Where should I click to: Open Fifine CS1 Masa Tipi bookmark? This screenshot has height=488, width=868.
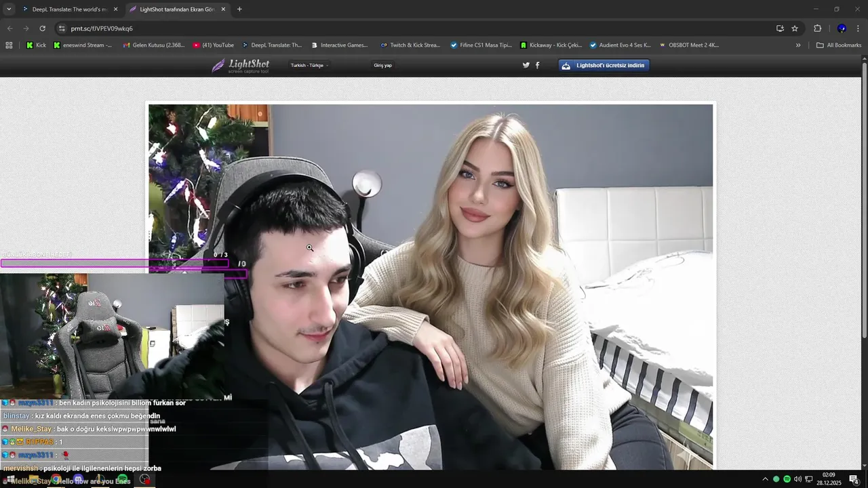481,45
